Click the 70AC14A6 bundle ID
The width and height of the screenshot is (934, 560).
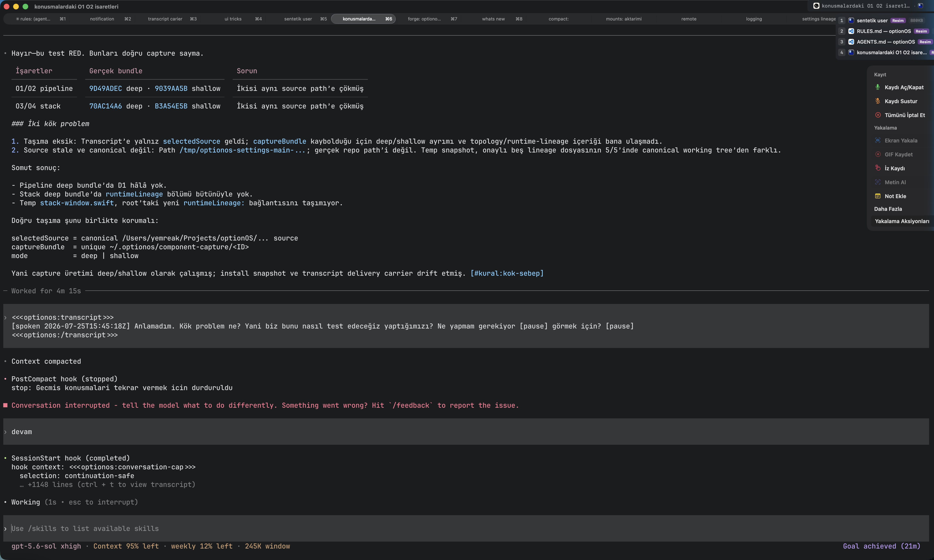pos(105,106)
